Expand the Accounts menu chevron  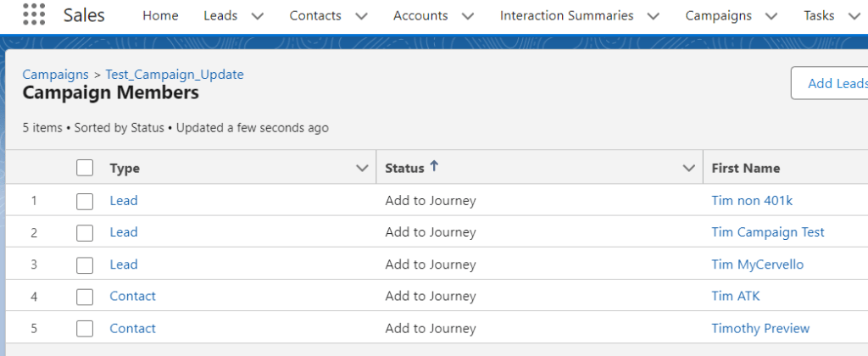467,16
